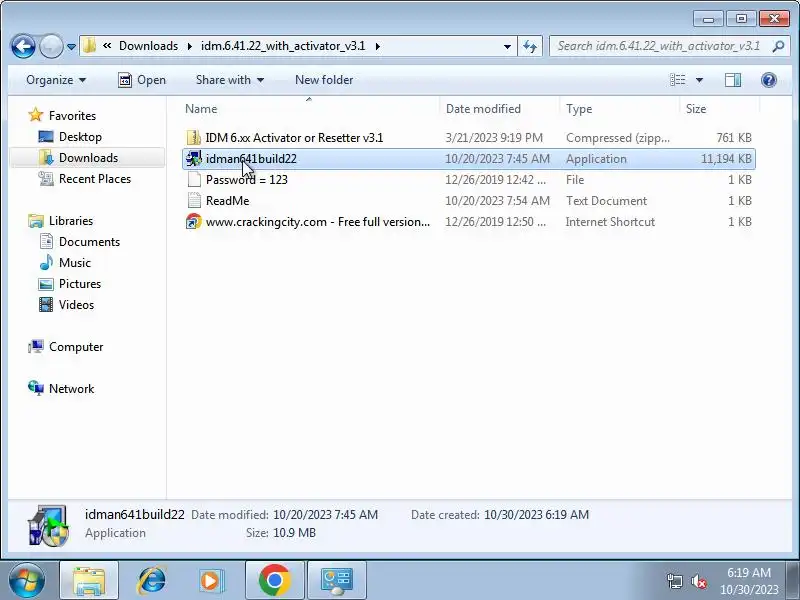
Task: Open the Organize menu
Action: pyautogui.click(x=56, y=80)
